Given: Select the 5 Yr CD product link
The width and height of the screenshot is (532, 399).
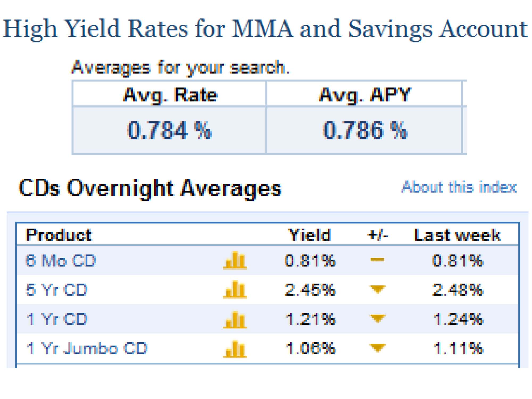Looking at the screenshot, I should tap(57, 290).
